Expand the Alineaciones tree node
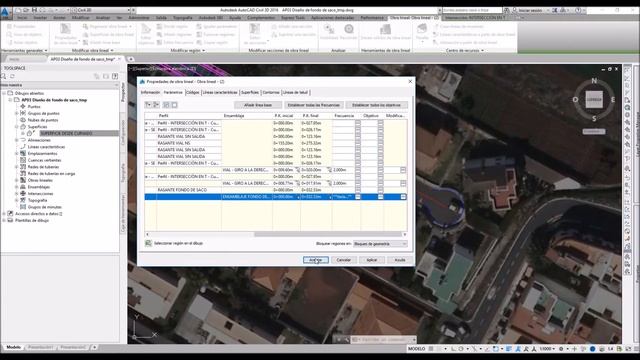Screen dimensions: 640x360 point(17,140)
